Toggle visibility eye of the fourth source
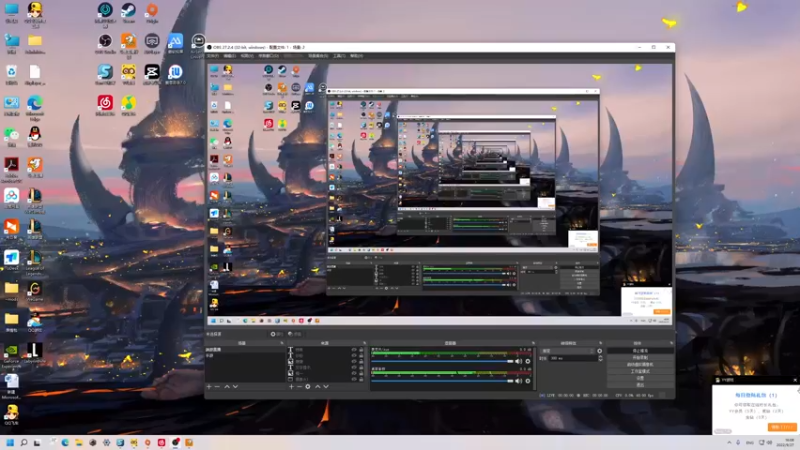Viewport: 800px width, 450px height. pyautogui.click(x=354, y=367)
